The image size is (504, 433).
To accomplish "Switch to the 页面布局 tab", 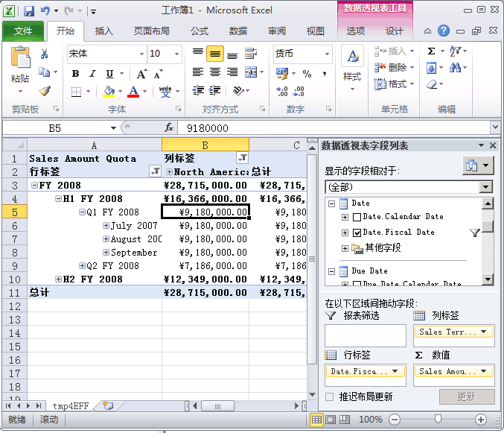I will point(151,31).
